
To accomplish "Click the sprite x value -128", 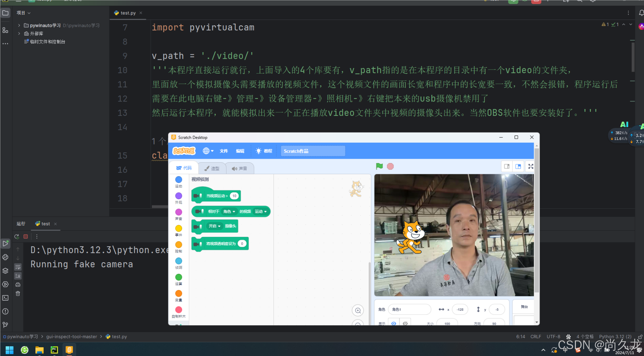I will click(x=460, y=309).
